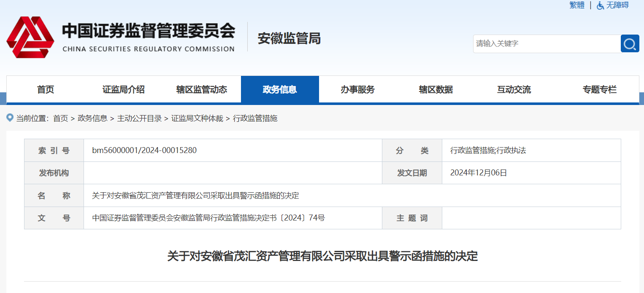Image resolution: width=644 pixels, height=293 pixels.
Task: Select the 辖区监管动态 navigation tab
Action: (x=202, y=89)
